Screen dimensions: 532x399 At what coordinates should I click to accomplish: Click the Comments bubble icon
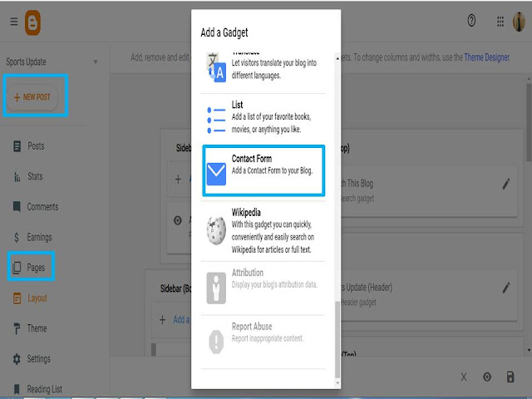click(x=17, y=207)
